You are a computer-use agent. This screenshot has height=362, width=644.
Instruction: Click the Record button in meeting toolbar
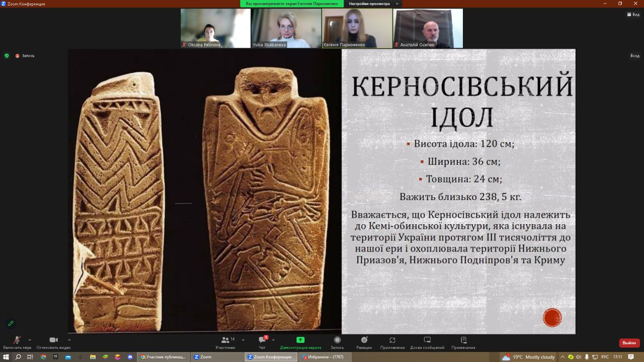click(337, 342)
